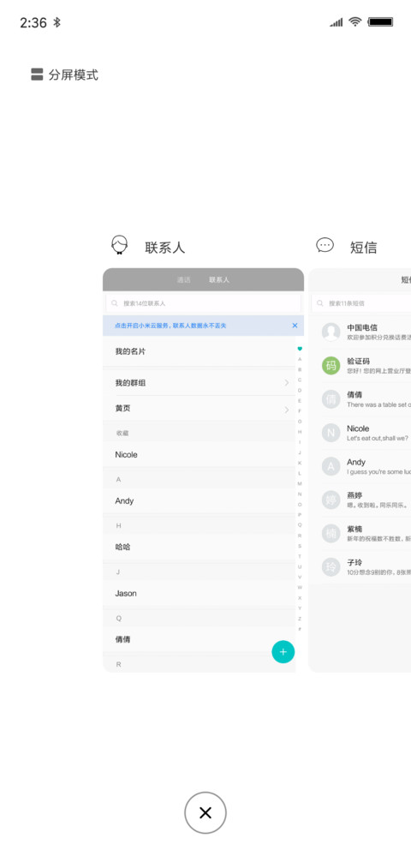Viewport: 411px width, 868px height.
Task: Tap the cellular signal icon
Action: pyautogui.click(x=337, y=22)
